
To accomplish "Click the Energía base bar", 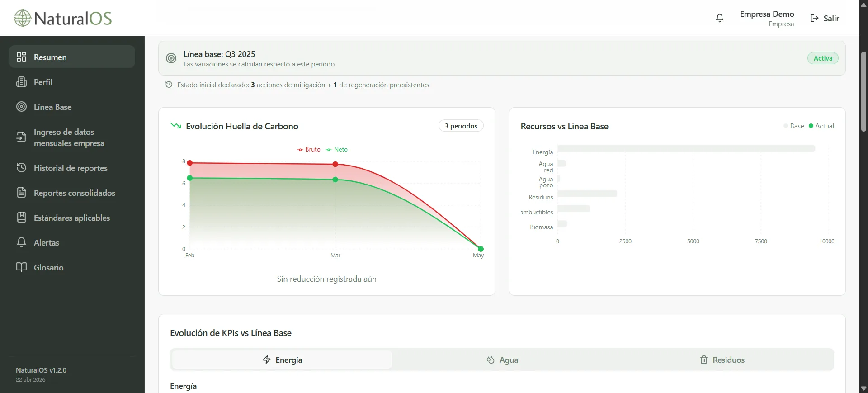I will (686, 148).
